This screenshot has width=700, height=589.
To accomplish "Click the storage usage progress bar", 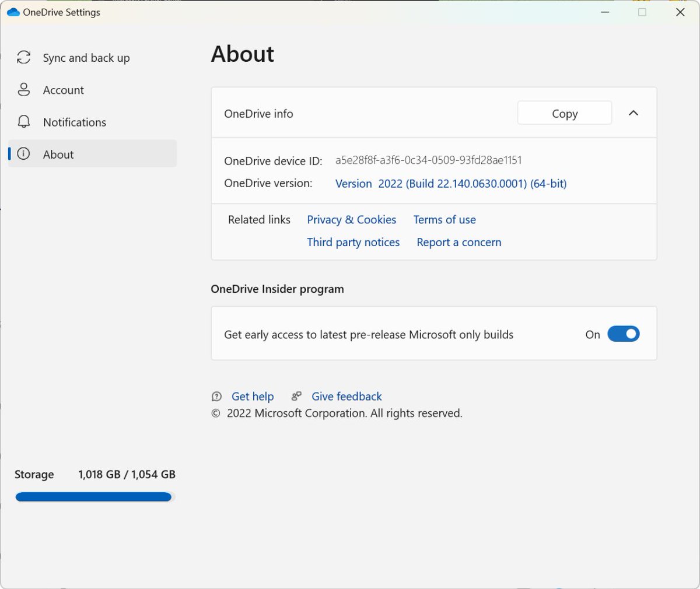I will coord(95,497).
